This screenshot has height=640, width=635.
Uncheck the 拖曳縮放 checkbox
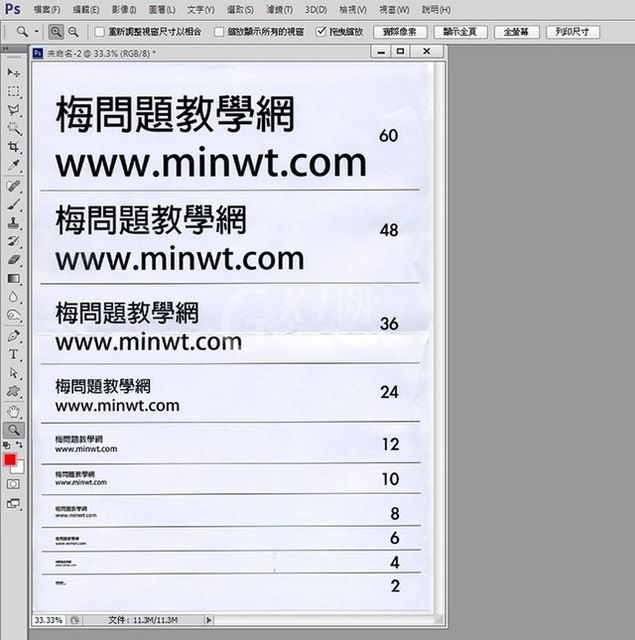(x=321, y=31)
